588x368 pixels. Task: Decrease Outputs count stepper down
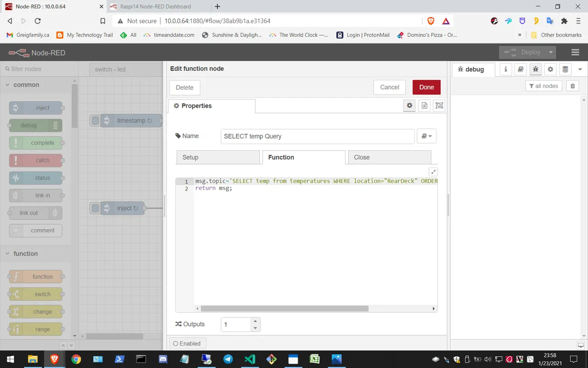pos(255,328)
